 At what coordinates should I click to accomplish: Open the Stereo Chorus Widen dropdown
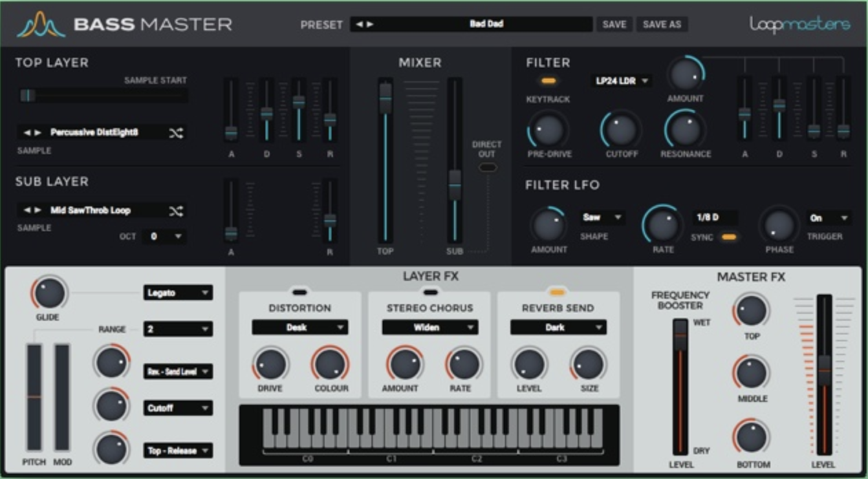pyautogui.click(x=430, y=328)
